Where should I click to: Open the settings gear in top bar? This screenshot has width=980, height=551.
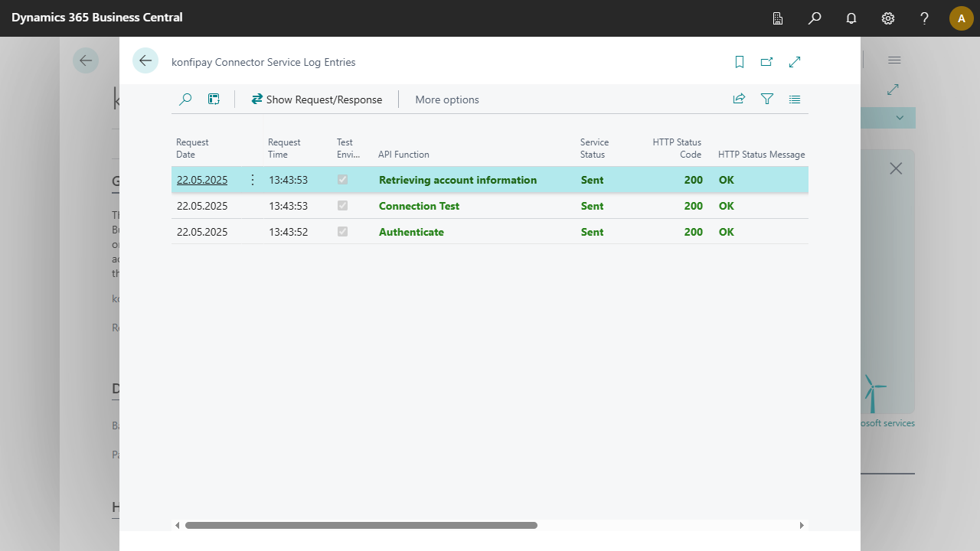tap(887, 18)
